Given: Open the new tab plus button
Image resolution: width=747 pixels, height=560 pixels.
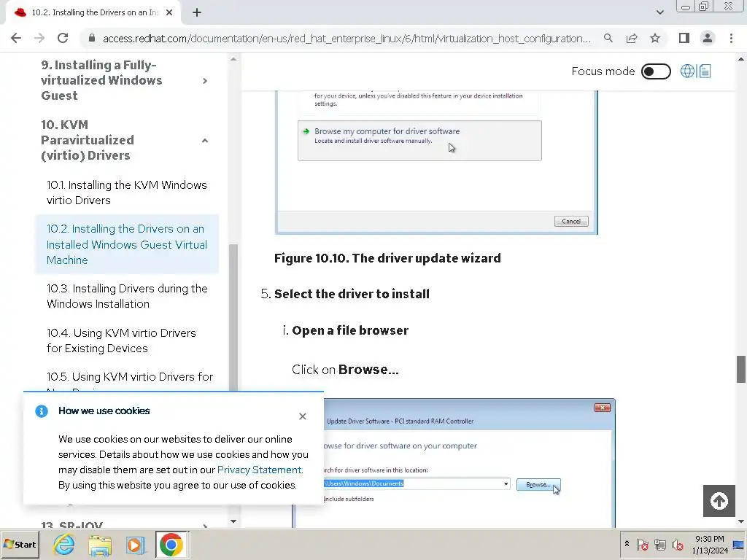Looking at the screenshot, I should coord(197,13).
